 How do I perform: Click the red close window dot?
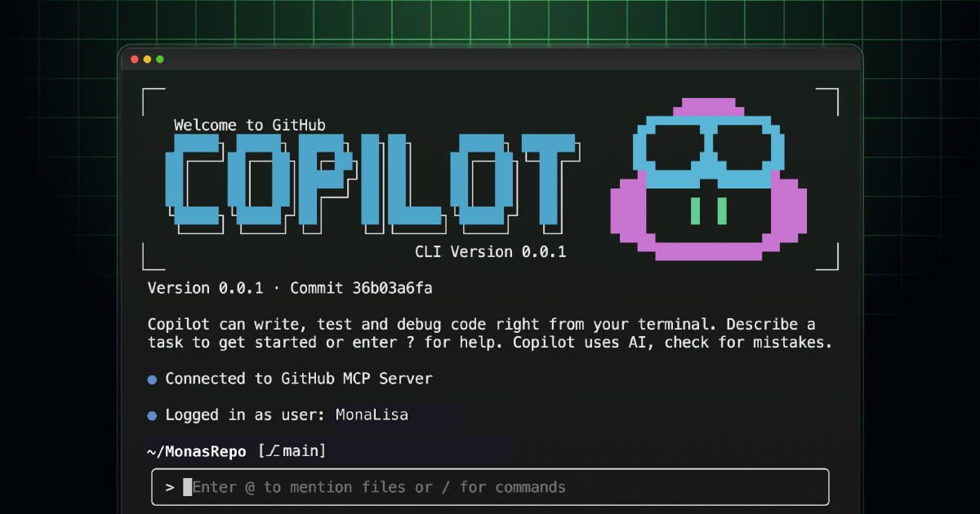135,59
